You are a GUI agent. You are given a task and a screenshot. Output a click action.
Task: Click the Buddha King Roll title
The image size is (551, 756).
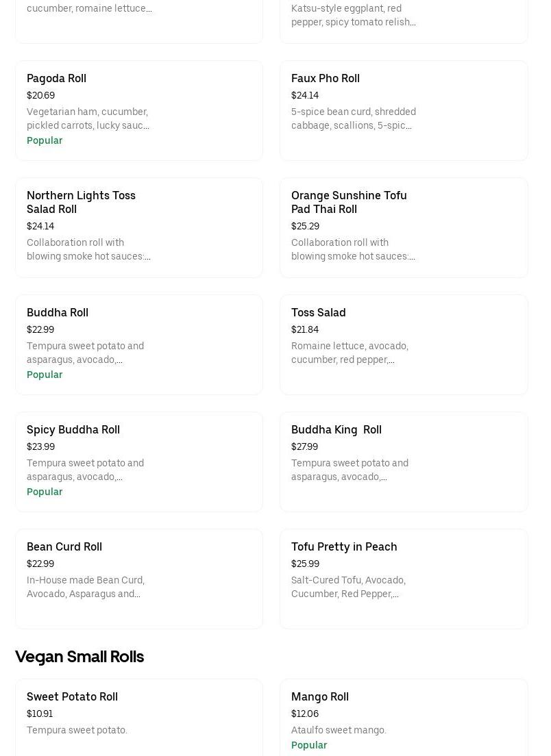336,430
